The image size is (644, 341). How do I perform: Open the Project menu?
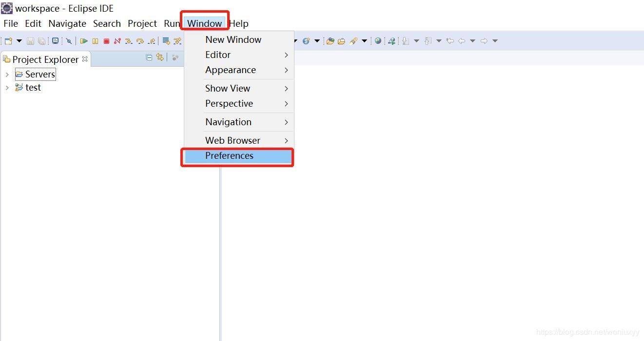(142, 23)
